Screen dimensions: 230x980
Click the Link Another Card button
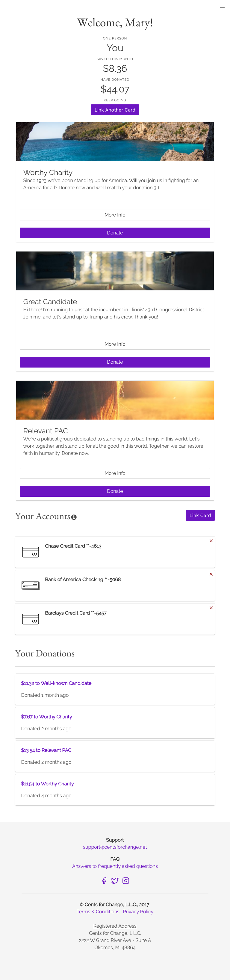click(115, 109)
